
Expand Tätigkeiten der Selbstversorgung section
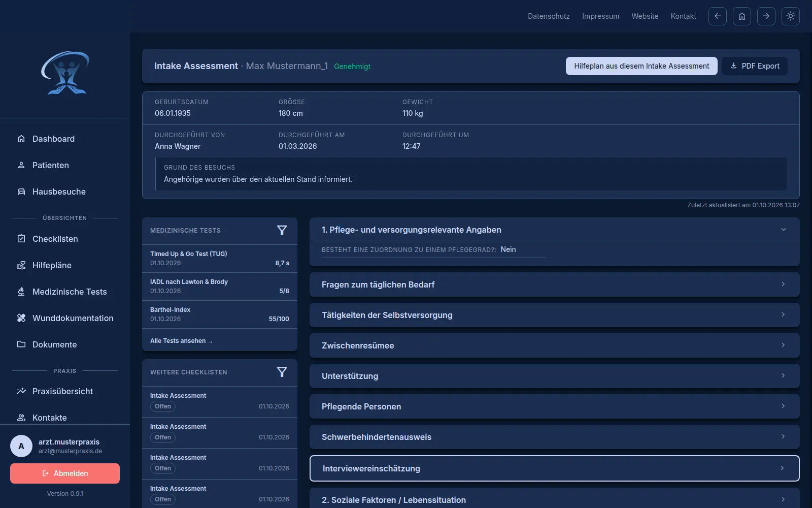(555, 315)
